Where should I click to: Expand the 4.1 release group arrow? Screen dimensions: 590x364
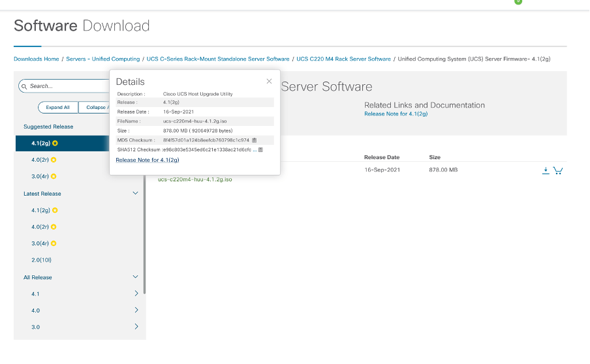(x=136, y=294)
